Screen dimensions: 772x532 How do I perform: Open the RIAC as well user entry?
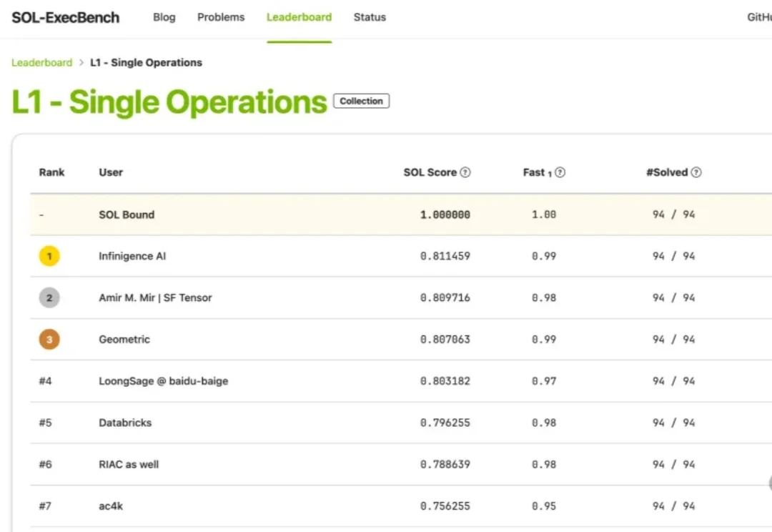click(129, 464)
